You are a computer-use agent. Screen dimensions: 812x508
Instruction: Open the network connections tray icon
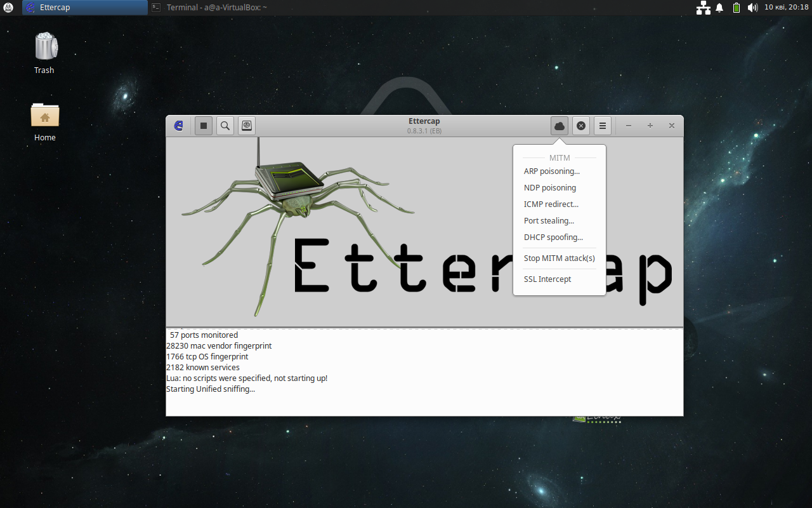click(703, 8)
